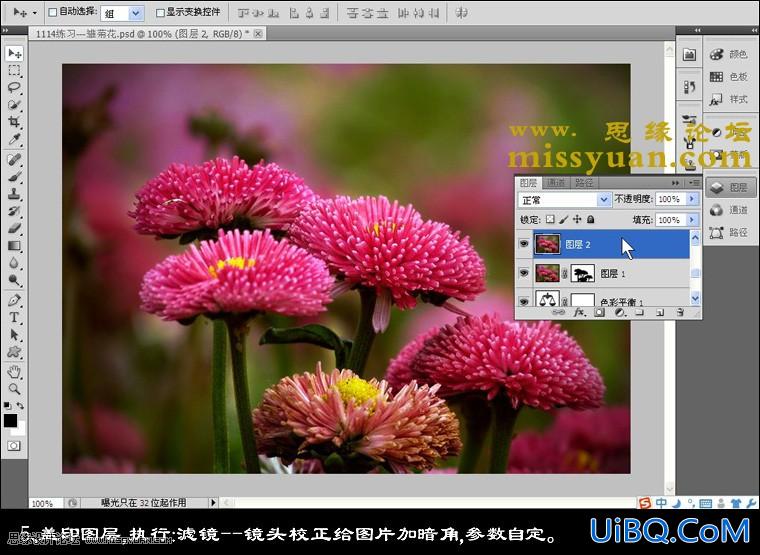Select the Type tool
This screenshot has height=555, width=760.
[x=14, y=317]
